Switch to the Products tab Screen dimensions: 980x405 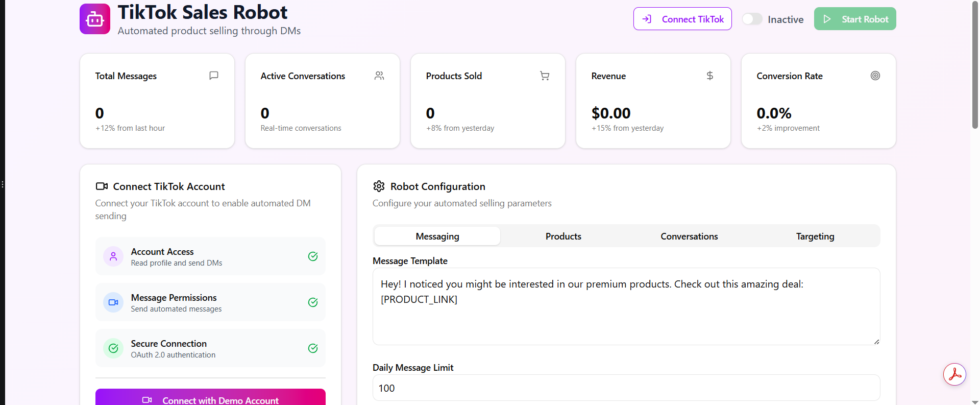563,236
